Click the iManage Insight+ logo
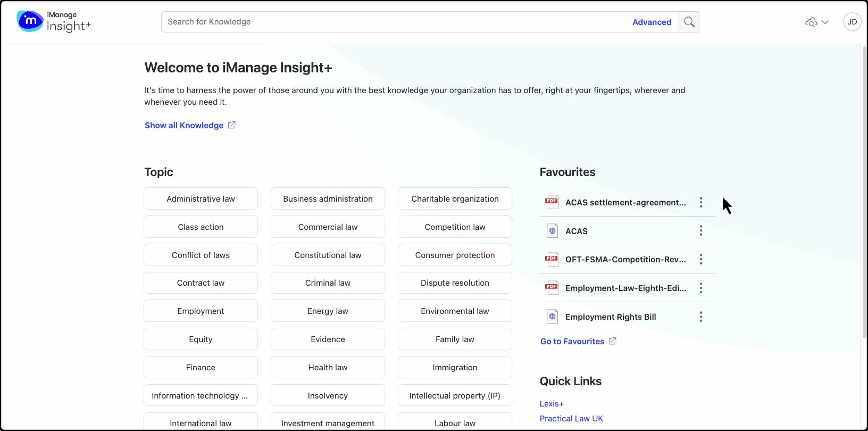The height and width of the screenshot is (431, 868). (x=54, y=22)
